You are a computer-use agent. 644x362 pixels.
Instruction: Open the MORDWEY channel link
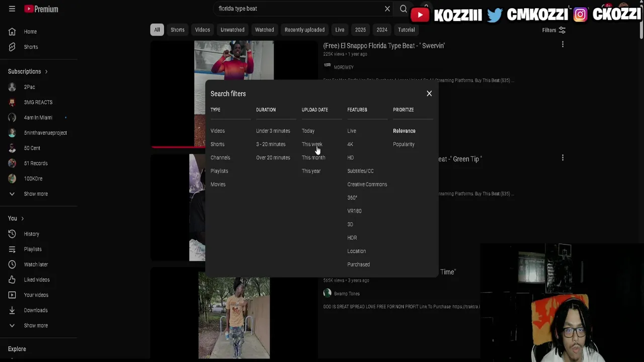tap(344, 67)
